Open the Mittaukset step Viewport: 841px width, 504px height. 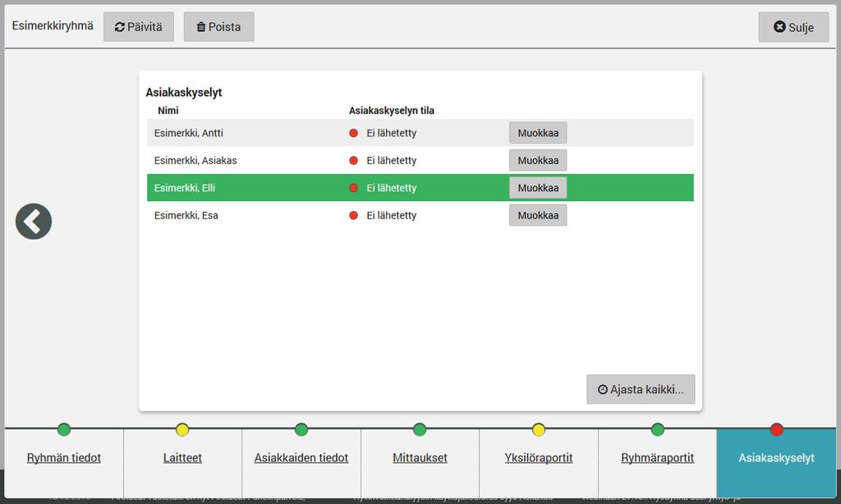pyautogui.click(x=420, y=458)
